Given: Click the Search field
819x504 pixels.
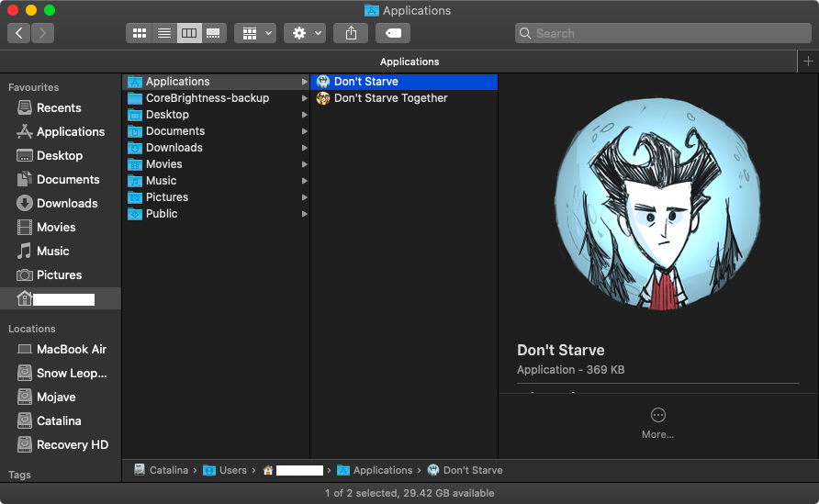Looking at the screenshot, I should pos(663,33).
